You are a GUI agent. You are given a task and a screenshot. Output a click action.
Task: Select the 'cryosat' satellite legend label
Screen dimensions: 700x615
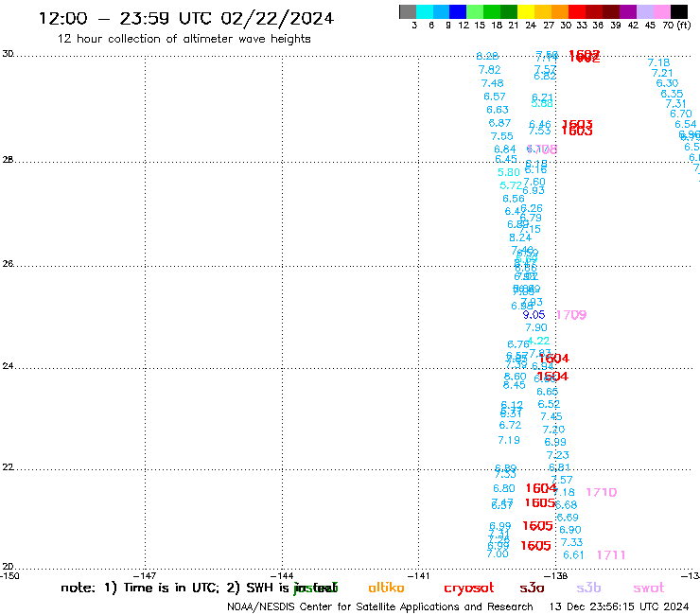pos(469,588)
